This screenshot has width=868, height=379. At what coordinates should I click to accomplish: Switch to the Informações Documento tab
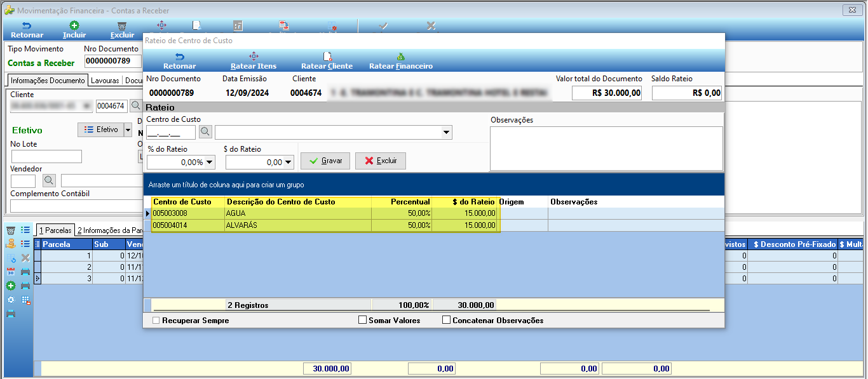pyautogui.click(x=48, y=81)
